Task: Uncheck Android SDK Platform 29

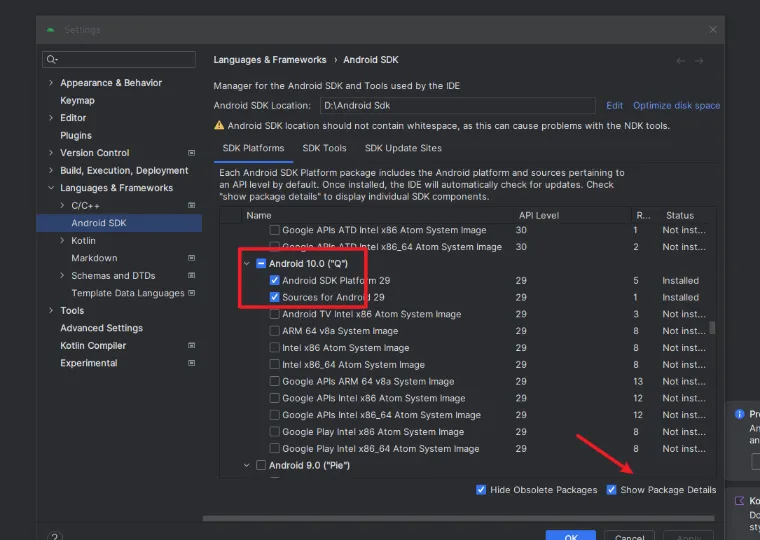Action: click(x=275, y=281)
